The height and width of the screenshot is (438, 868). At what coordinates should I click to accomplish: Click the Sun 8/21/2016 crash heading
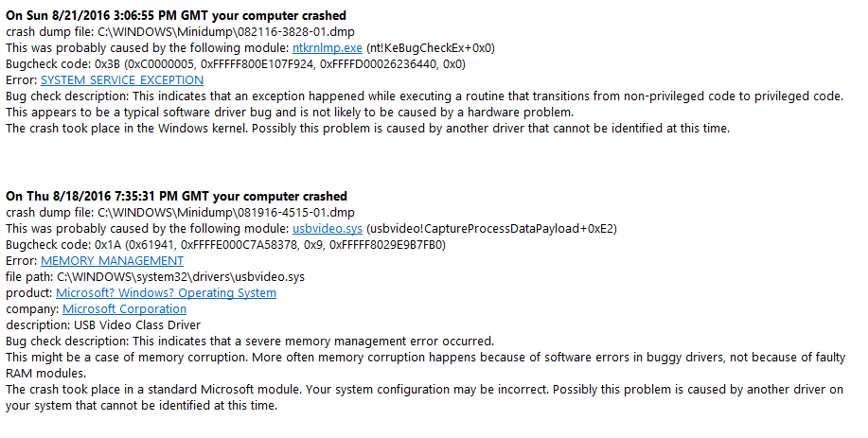[176, 15]
